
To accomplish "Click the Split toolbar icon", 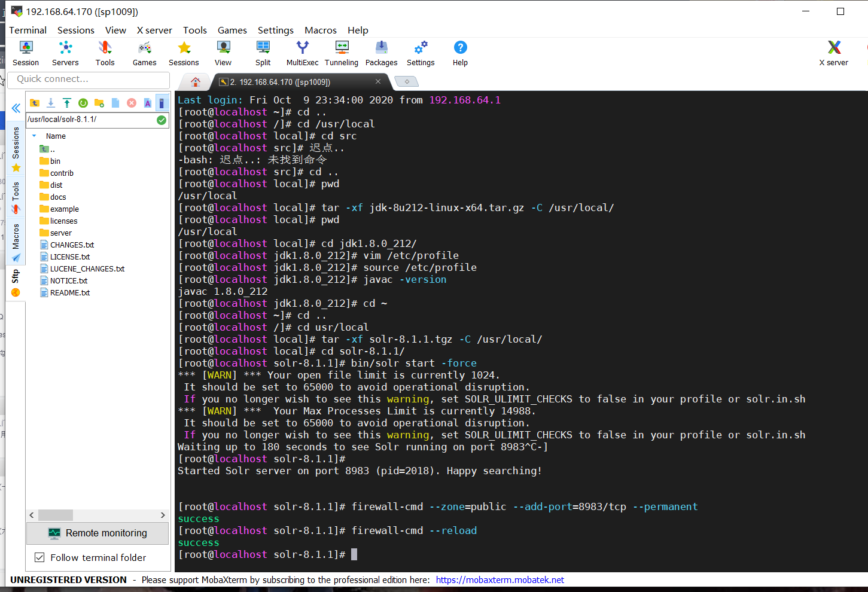I will click(x=263, y=53).
